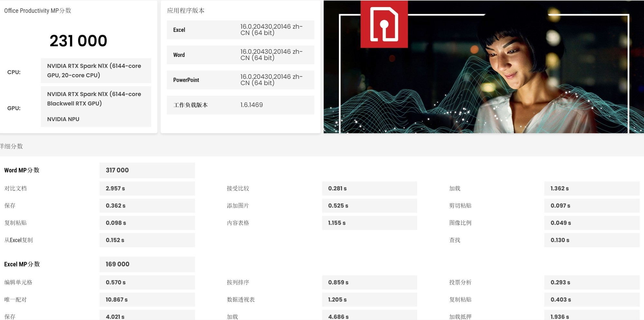Click the NVIDIA NPU entry
Screen dimensions: 644x320
pos(63,119)
